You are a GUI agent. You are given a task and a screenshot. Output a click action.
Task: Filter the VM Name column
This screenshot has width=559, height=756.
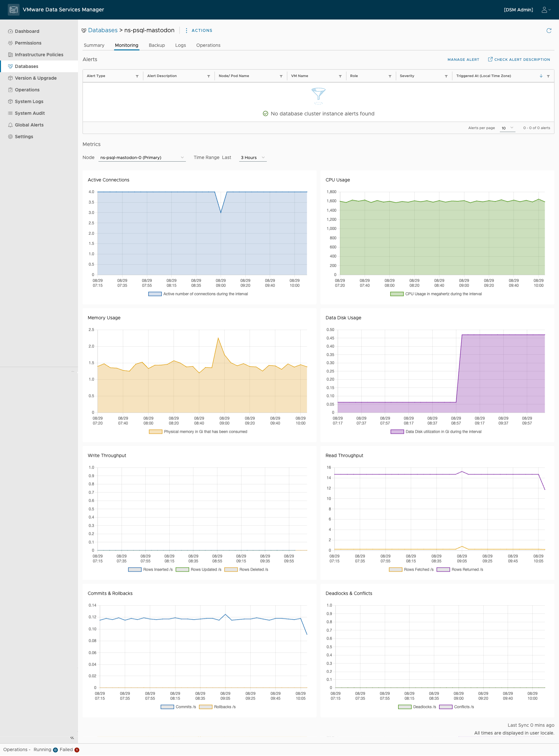tap(340, 76)
